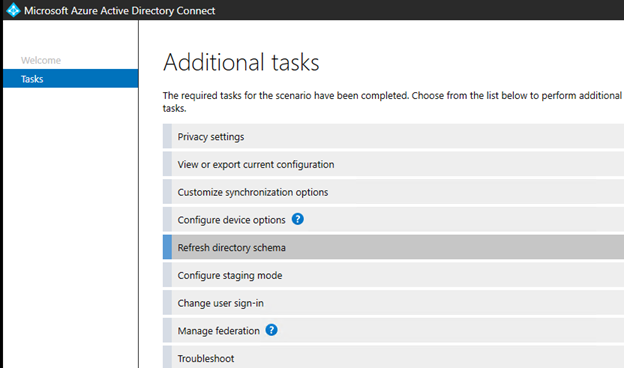Choose Change user sign-in task
The height and width of the screenshot is (368, 624).
[393, 303]
